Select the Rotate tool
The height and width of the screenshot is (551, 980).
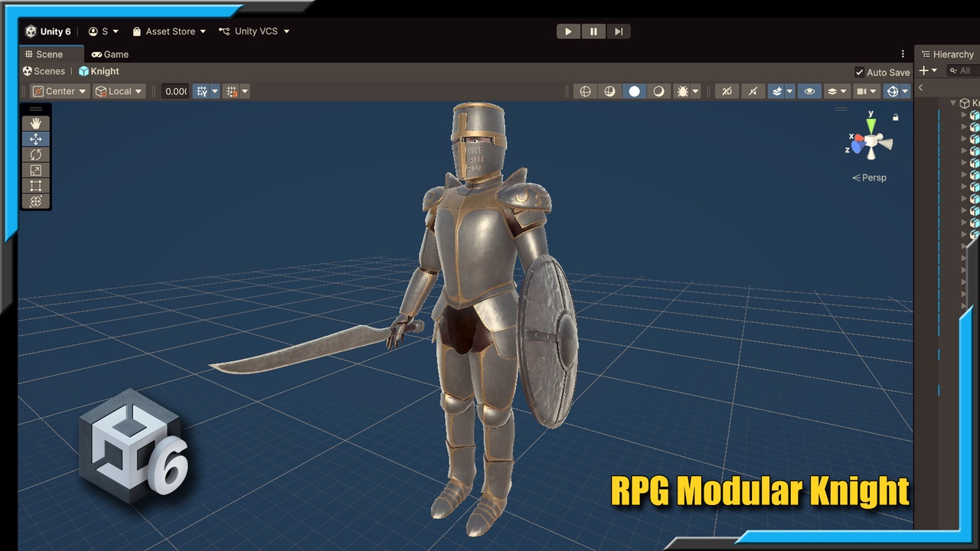35,155
